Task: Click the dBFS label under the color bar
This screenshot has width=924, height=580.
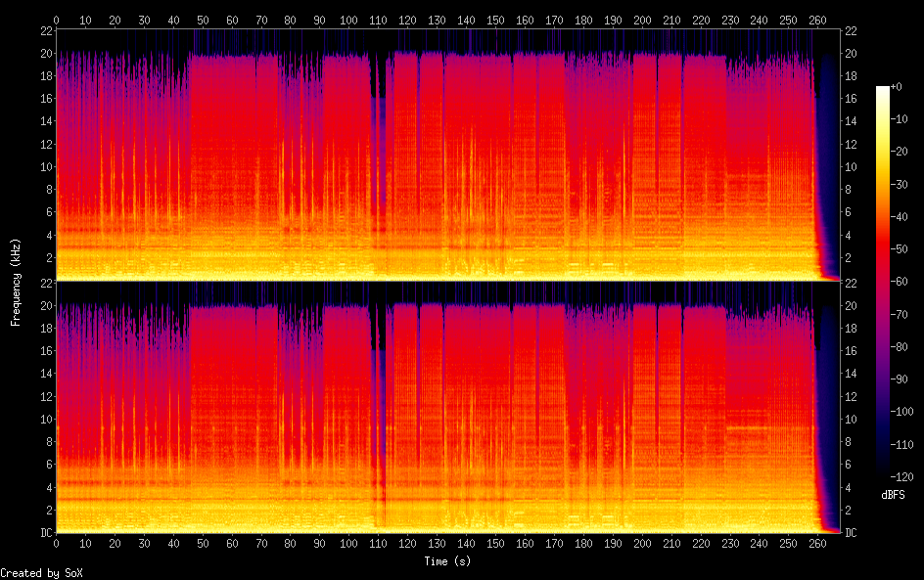Action: 893,495
